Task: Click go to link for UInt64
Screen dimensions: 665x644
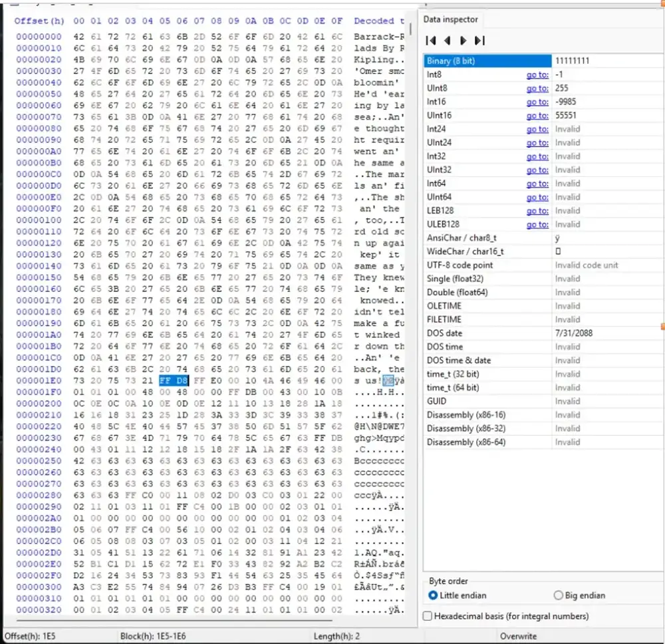Action: click(x=537, y=197)
